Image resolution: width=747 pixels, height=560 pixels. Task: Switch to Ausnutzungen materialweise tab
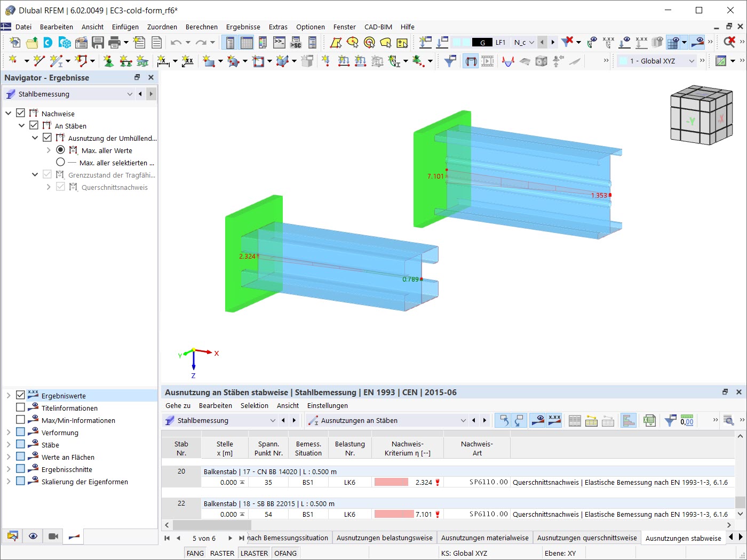point(485,538)
